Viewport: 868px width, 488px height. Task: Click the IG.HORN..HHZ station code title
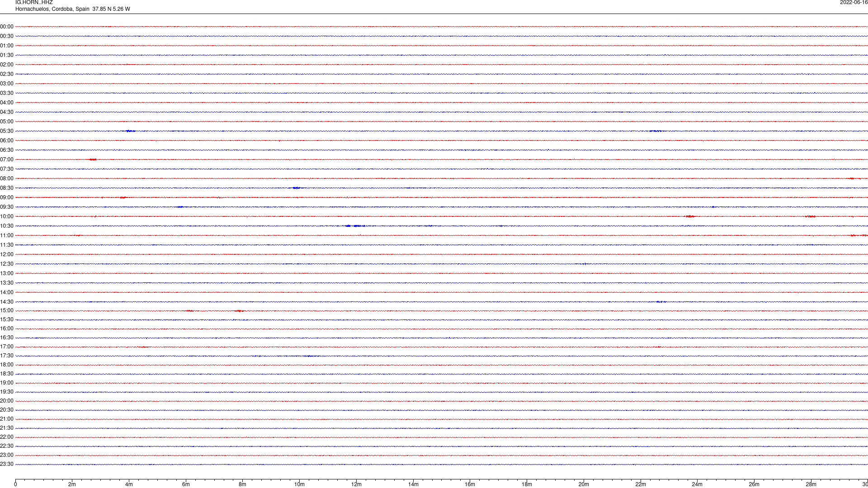coord(34,3)
